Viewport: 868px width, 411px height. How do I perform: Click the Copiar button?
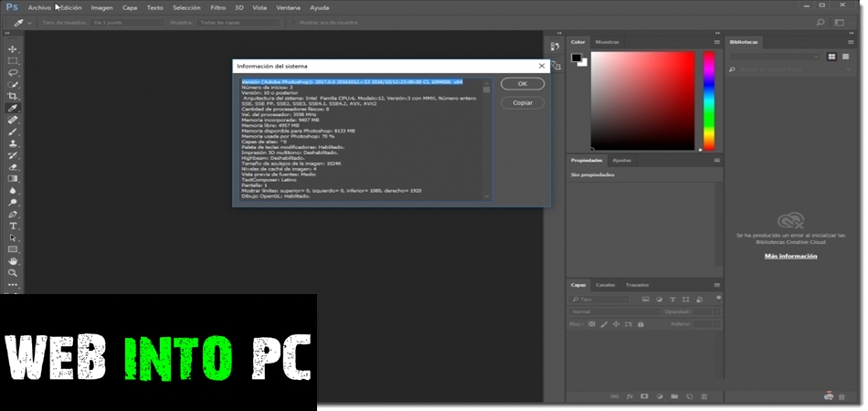click(x=523, y=103)
